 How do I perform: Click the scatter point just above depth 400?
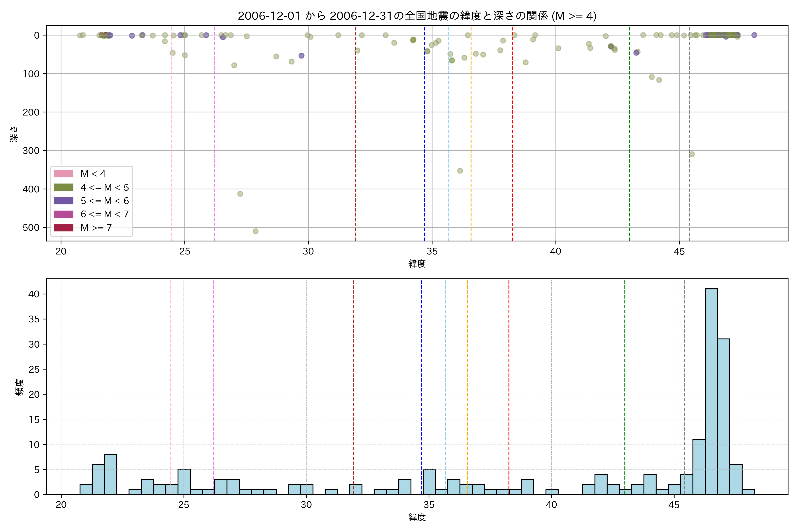(240, 194)
